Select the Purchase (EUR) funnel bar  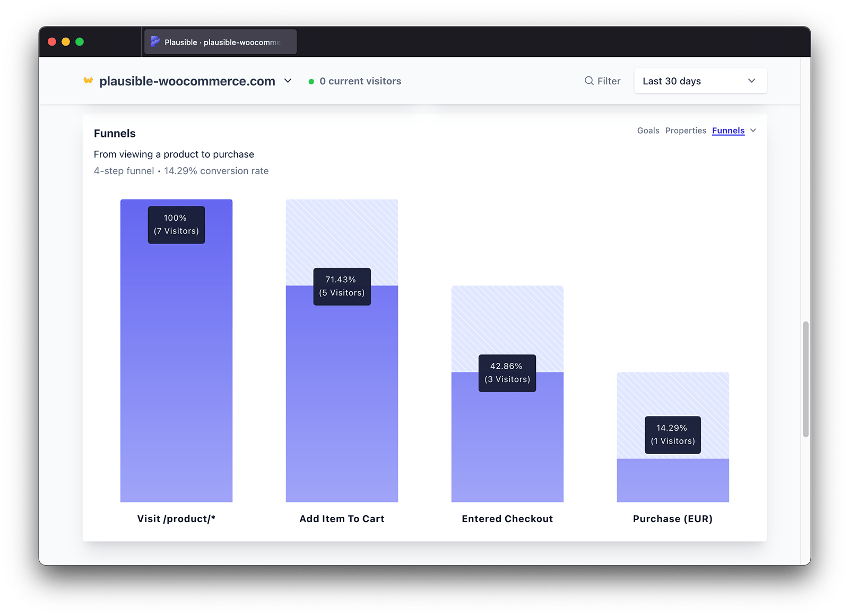tap(672, 480)
